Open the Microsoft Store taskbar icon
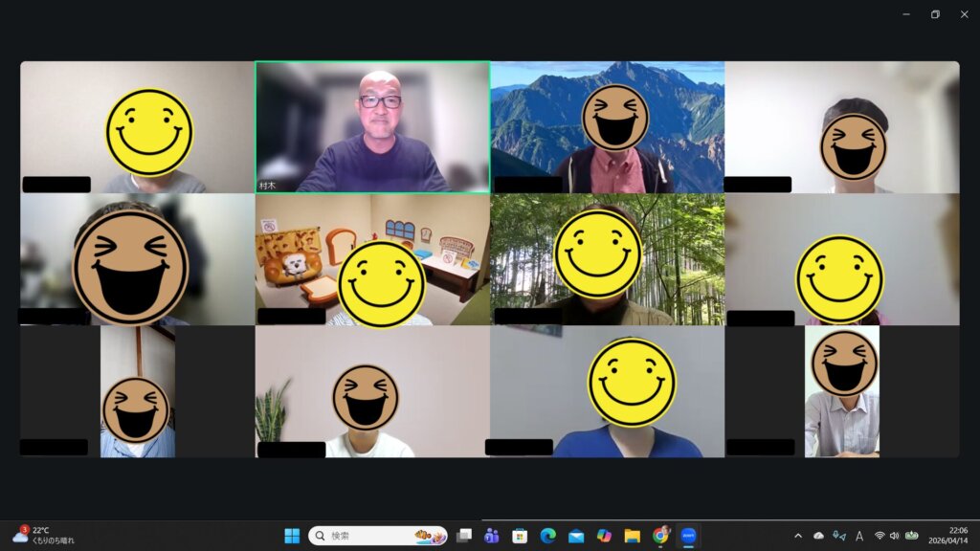 pyautogui.click(x=520, y=536)
